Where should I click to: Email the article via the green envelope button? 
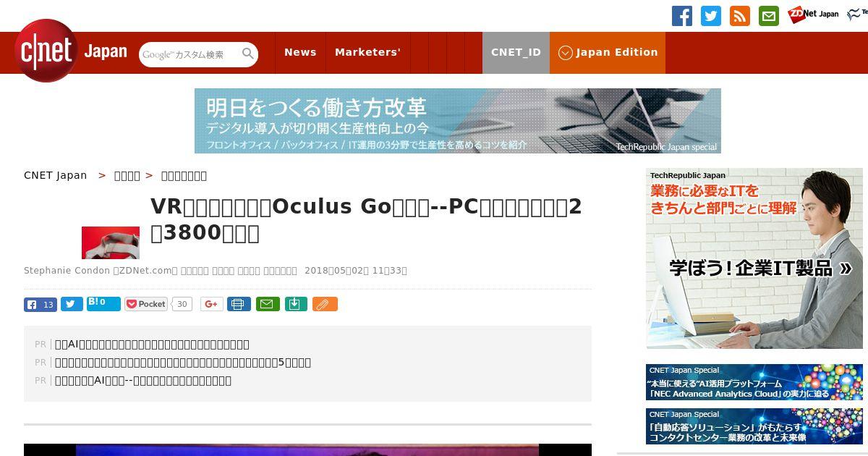coord(268,304)
